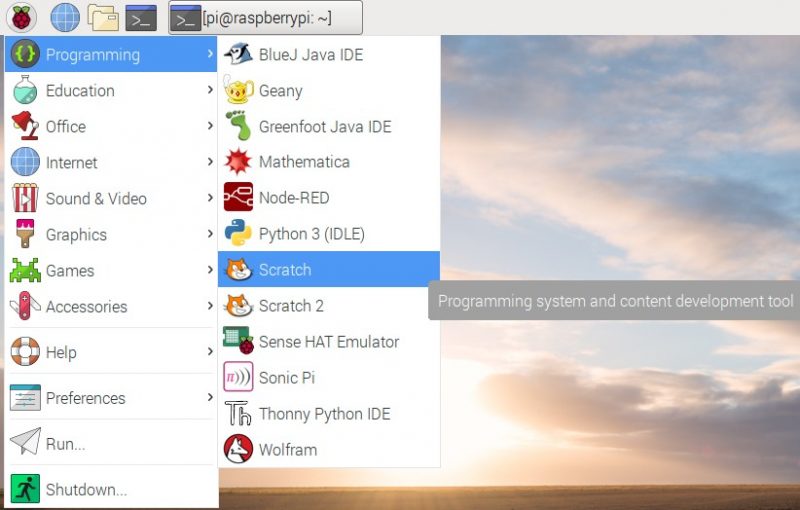Viewport: 800px width, 510px height.
Task: Expand the Games submenu arrow
Action: coord(210,271)
